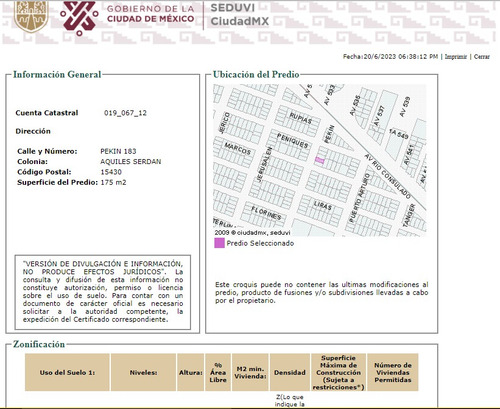This screenshot has height=409, width=500.
Task: Click the Niveles column header
Action: 143,372
